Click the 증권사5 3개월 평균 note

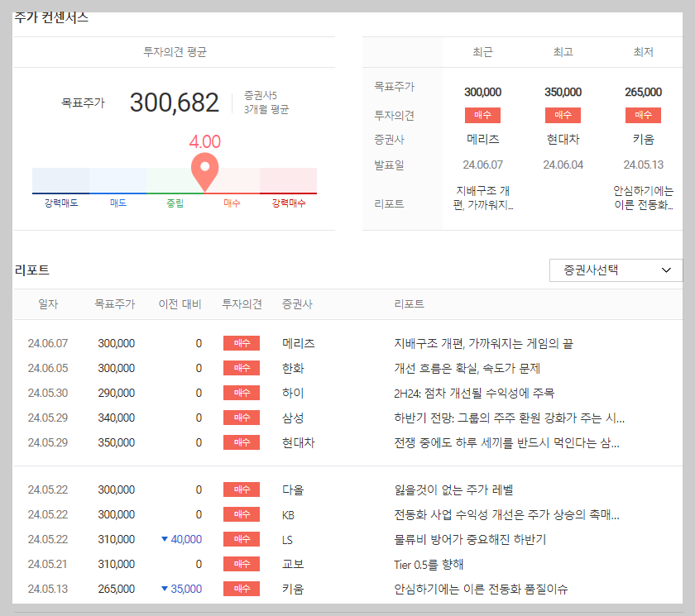click(266, 103)
